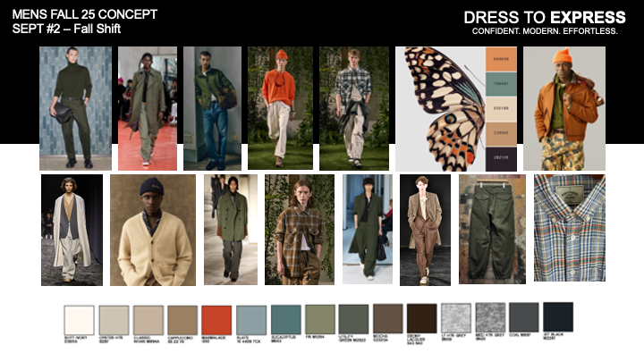Image resolution: width=644 pixels, height=362 pixels.
Task: Open runway photo with olive trench coat on red floor
Action: [x=148, y=108]
